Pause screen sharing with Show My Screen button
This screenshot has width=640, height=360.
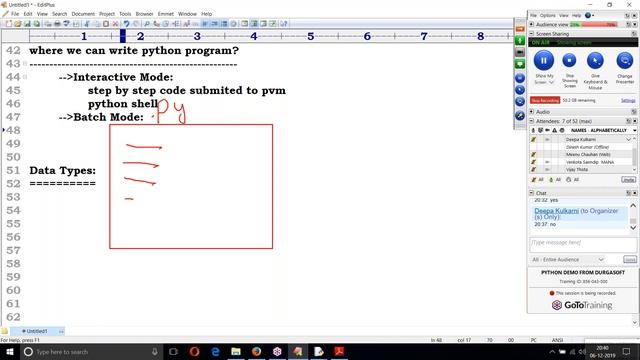tap(544, 61)
